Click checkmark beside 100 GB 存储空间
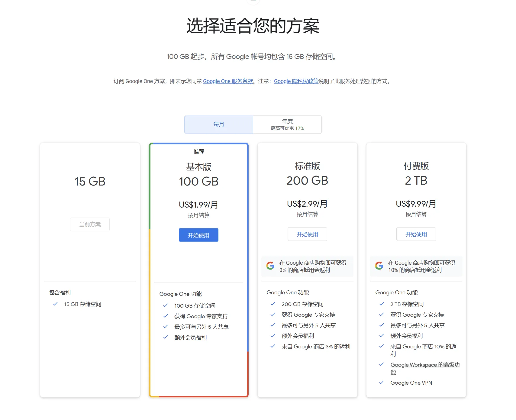 coord(166,305)
